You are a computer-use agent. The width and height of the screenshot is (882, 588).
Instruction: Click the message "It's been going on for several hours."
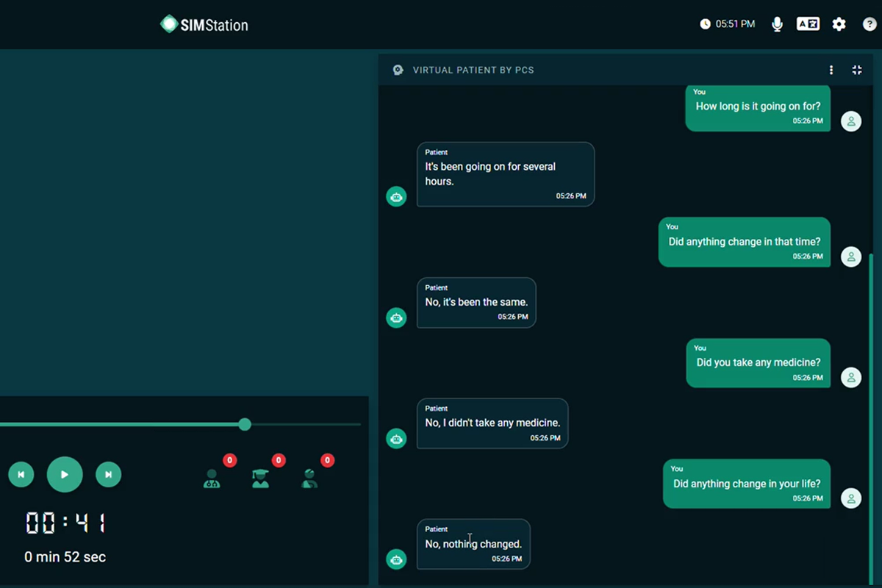tap(506, 174)
